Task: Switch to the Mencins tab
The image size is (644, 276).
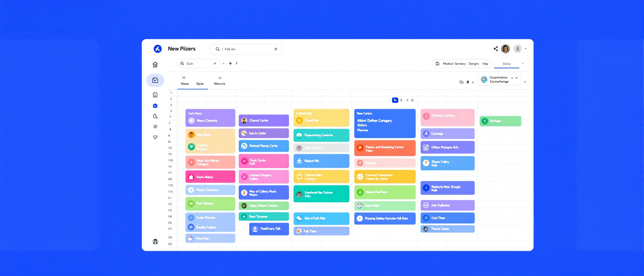Action: 220,84
